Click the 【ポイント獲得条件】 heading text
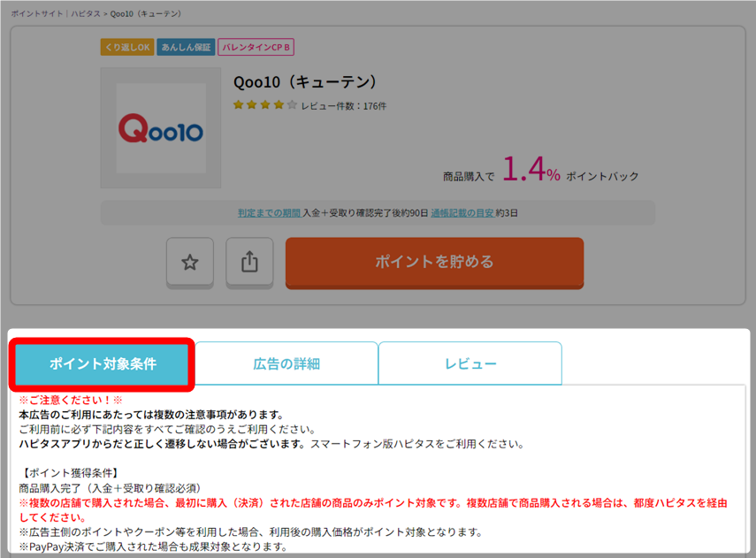This screenshot has height=558, width=756. coord(70,473)
